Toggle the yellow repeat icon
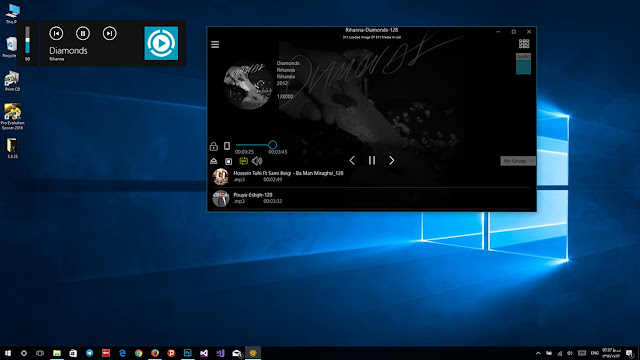The image size is (640, 360). tap(243, 161)
